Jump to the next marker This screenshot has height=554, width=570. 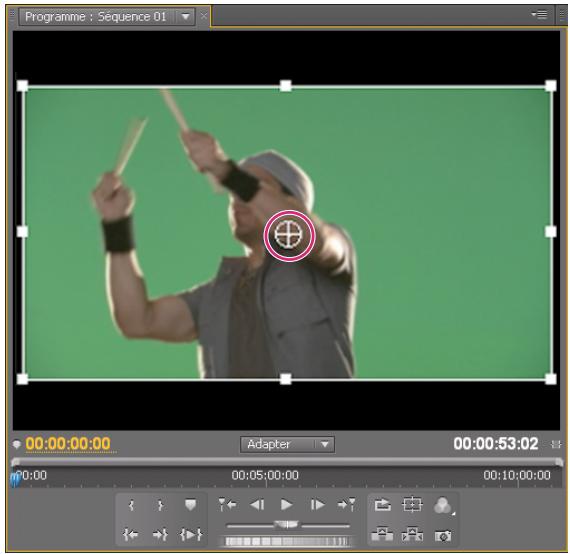(346, 505)
